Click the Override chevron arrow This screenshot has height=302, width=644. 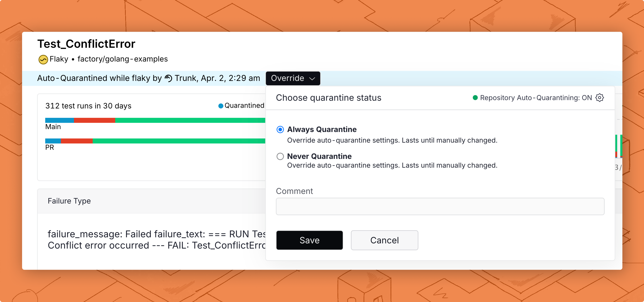pos(312,79)
